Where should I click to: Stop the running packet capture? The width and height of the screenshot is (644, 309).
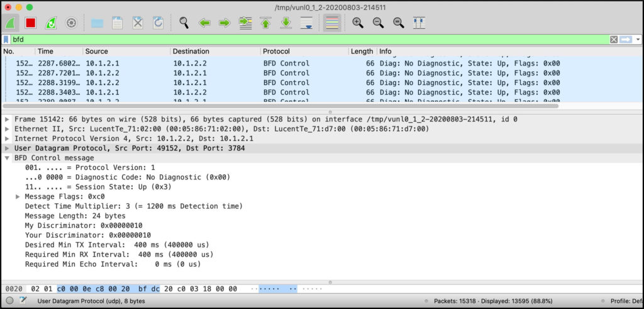30,23
